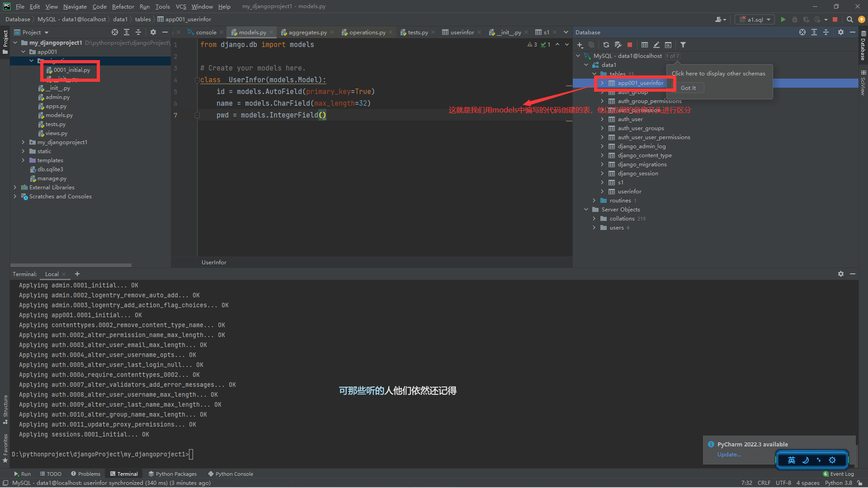The height and width of the screenshot is (488, 868).
Task: Open Project panel options gear
Action: [x=153, y=32]
